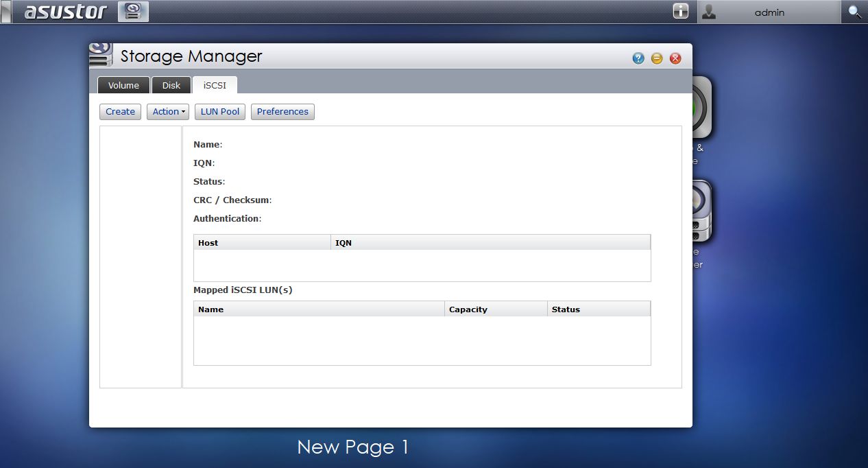Click the Create button
Viewport: 868px width, 468px height.
tap(120, 112)
